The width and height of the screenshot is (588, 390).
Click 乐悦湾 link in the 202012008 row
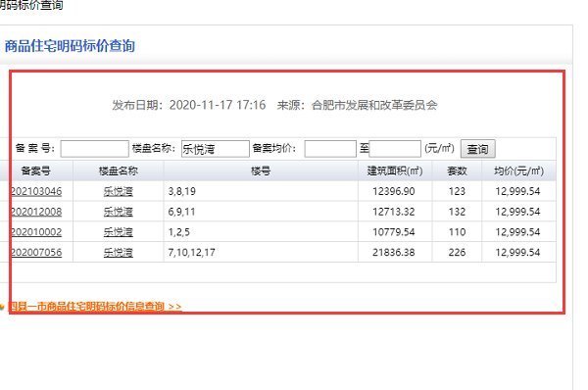119,212
